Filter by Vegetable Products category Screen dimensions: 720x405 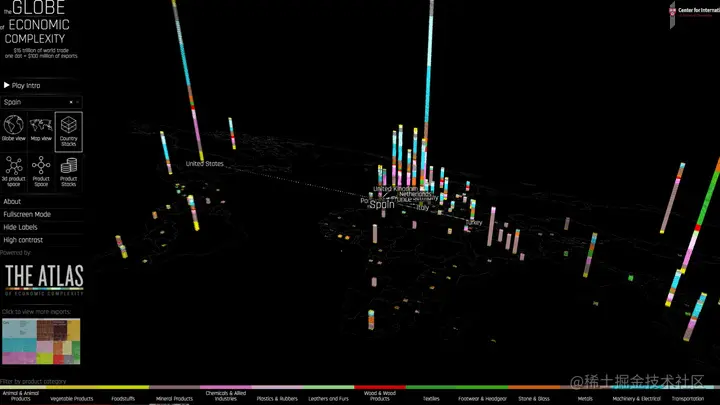click(72, 399)
